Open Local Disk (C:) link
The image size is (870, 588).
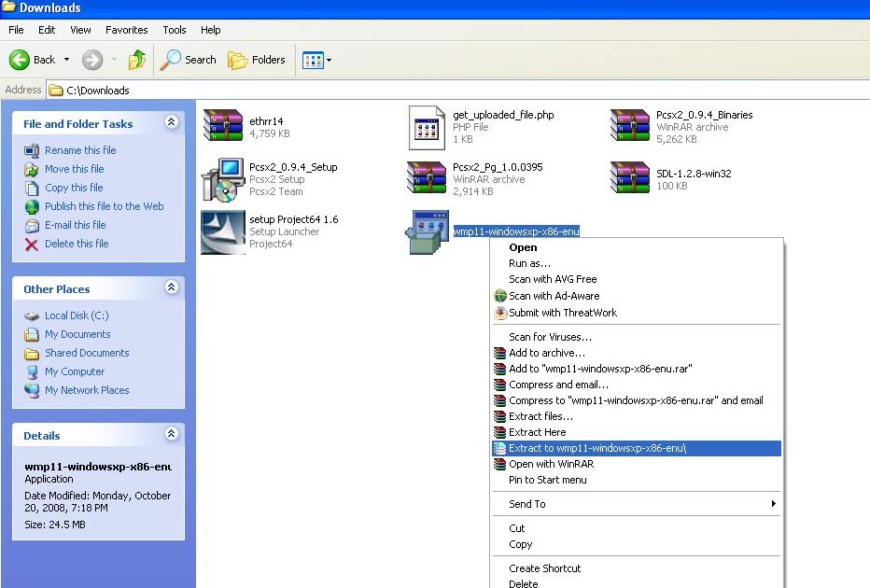click(x=77, y=315)
